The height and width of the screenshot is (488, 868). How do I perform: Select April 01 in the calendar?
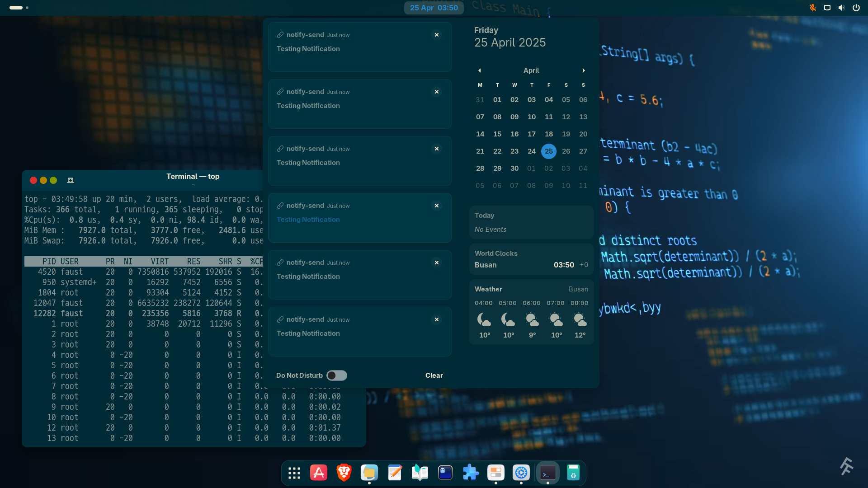497,100
